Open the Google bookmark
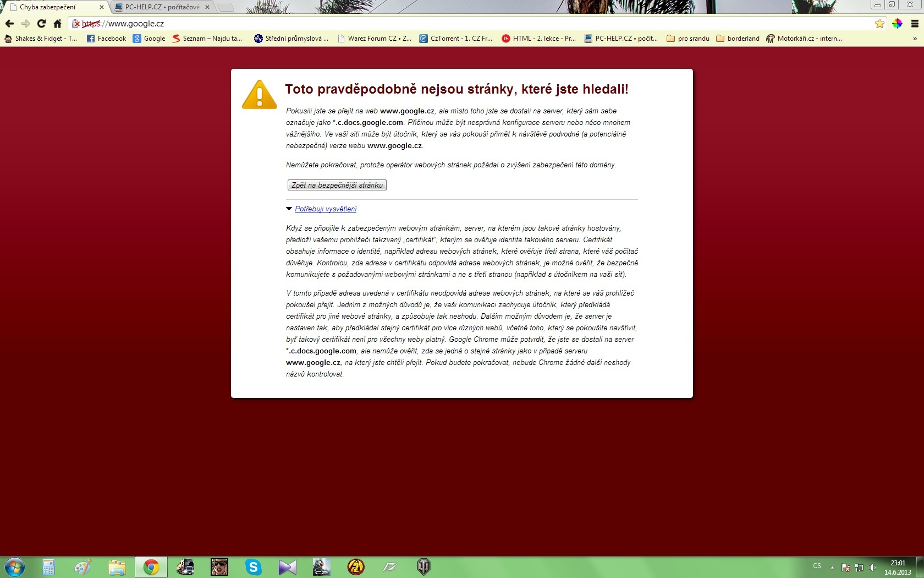The width and height of the screenshot is (924, 578). (149, 39)
